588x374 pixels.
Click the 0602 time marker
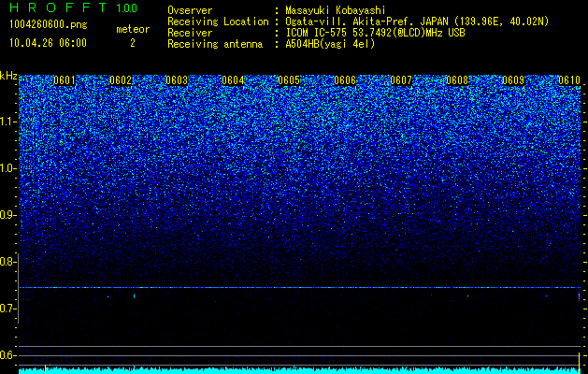pos(121,80)
